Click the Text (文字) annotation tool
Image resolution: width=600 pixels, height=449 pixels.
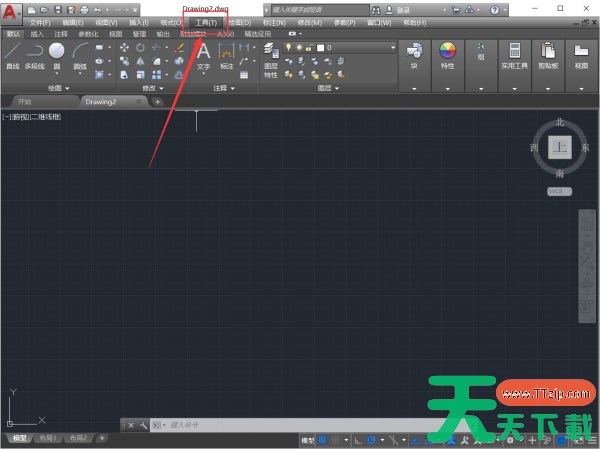(x=203, y=55)
